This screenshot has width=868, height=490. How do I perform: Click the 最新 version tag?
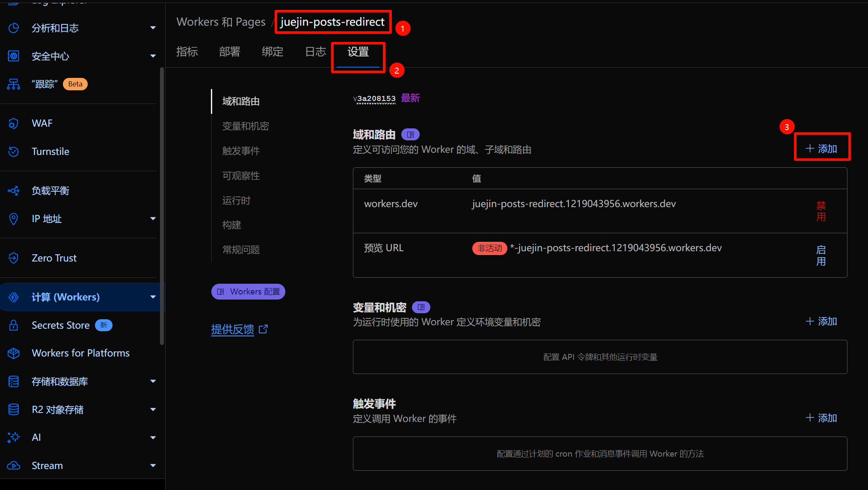coord(410,98)
